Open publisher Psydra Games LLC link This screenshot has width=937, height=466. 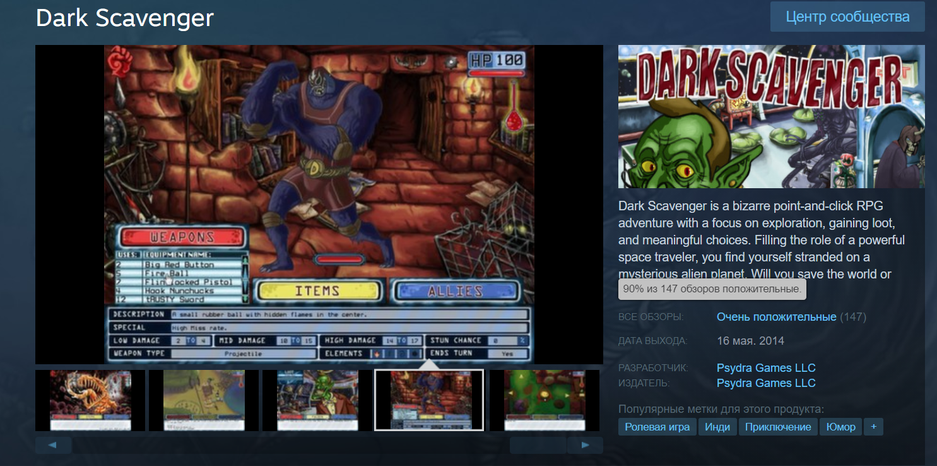click(x=766, y=383)
